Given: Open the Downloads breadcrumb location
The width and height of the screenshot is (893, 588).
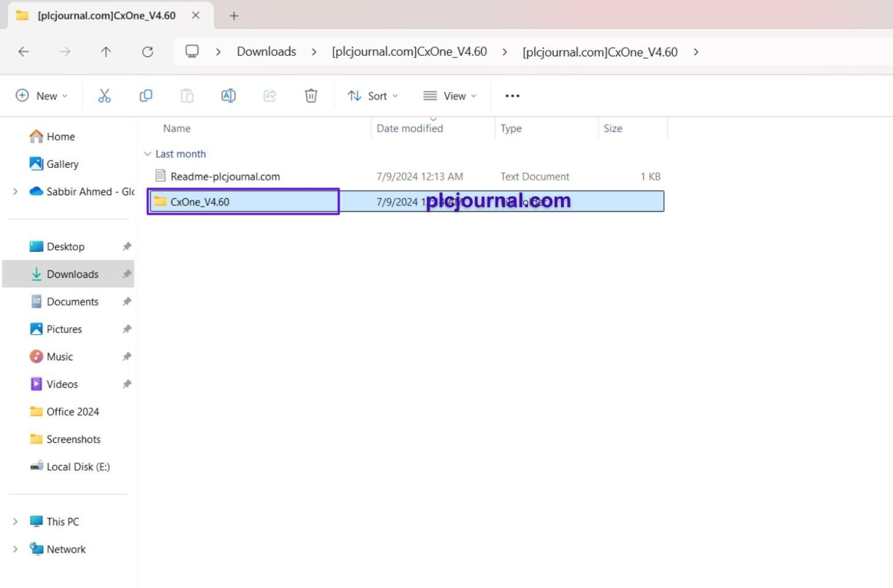Looking at the screenshot, I should [x=266, y=52].
